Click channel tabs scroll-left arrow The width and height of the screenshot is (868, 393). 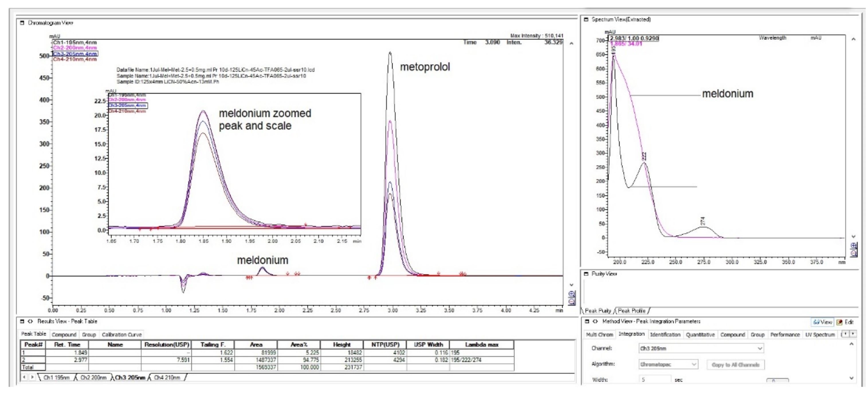pos(24,377)
